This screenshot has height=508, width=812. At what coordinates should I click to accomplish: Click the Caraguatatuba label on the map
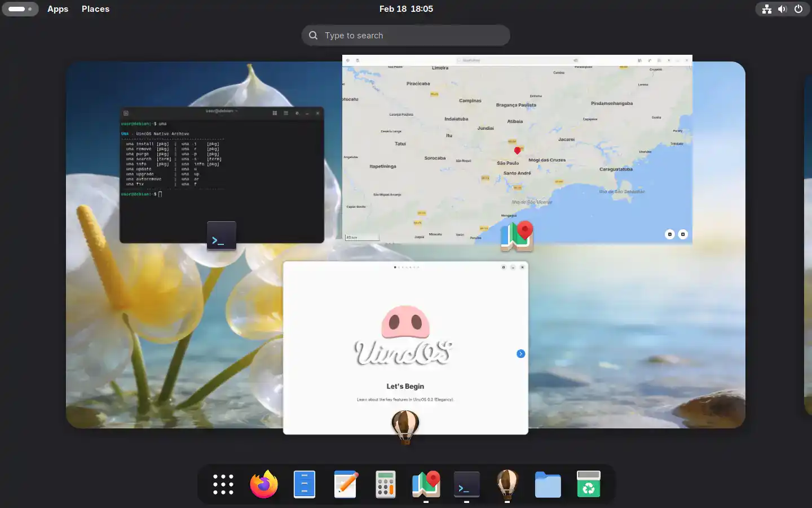(616, 169)
